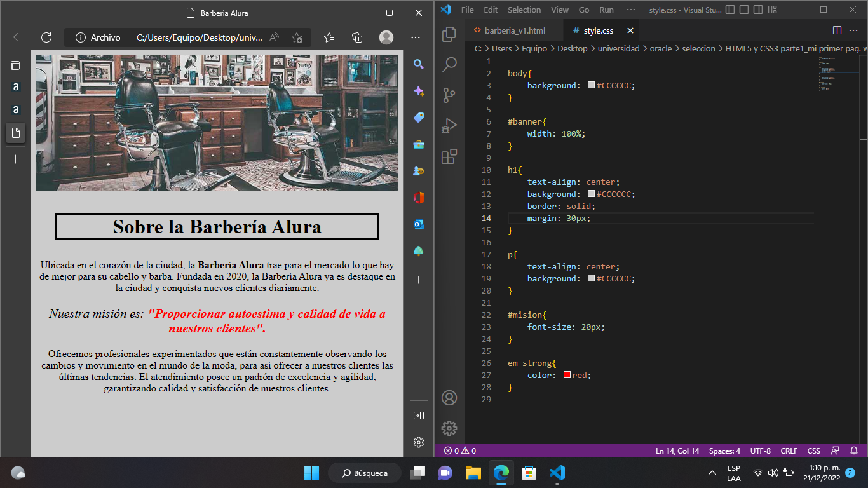Go back in the Edge browser
Screen dimensions: 868x488
click(18, 37)
